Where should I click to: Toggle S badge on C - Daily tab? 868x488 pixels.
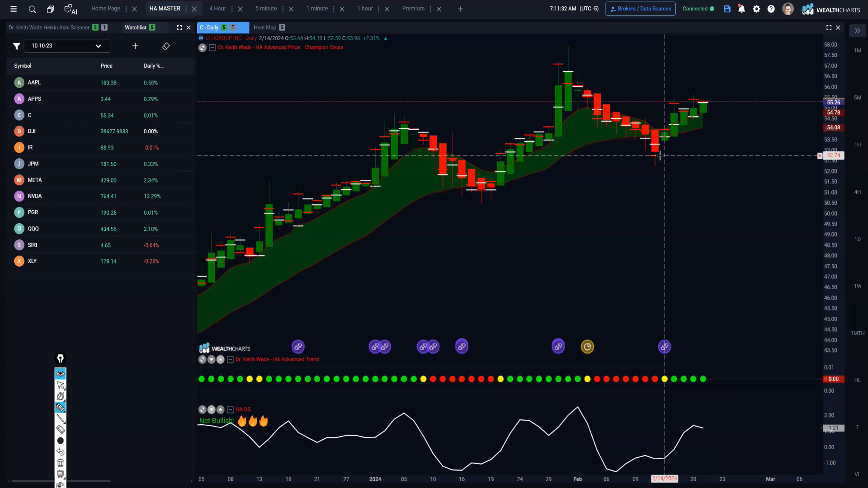tap(224, 28)
